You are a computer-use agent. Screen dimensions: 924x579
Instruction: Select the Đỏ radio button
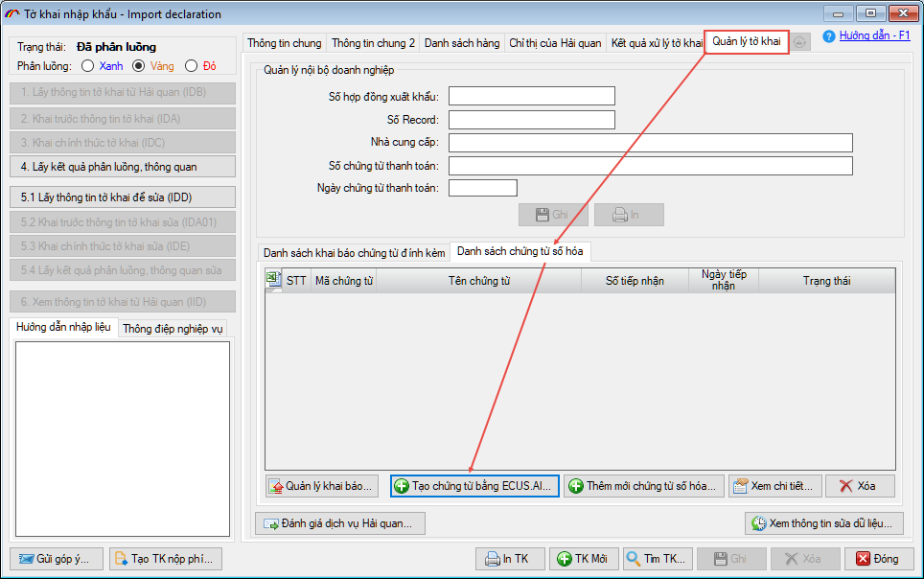191,66
